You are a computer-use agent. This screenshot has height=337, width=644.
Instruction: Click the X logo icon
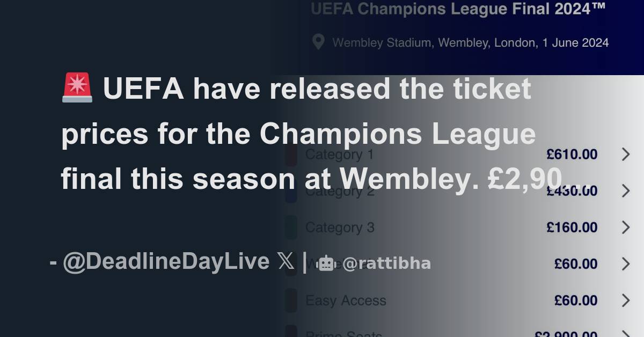[x=286, y=262]
